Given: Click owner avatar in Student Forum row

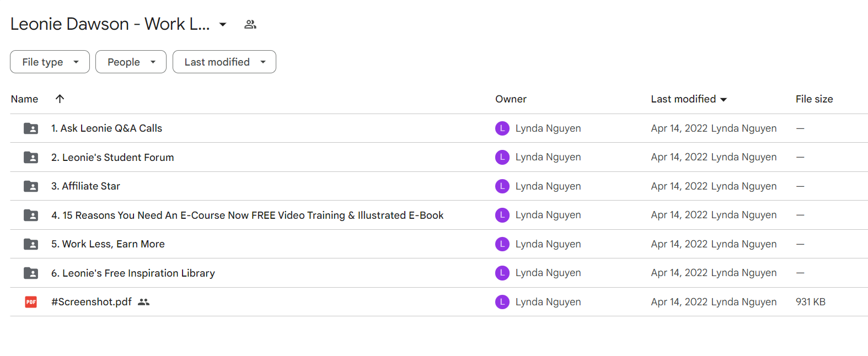Looking at the screenshot, I should click(502, 157).
